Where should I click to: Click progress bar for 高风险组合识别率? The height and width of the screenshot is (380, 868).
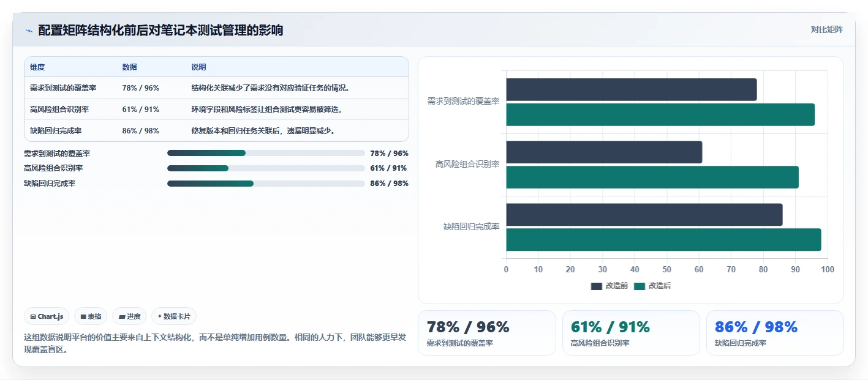(x=266, y=168)
